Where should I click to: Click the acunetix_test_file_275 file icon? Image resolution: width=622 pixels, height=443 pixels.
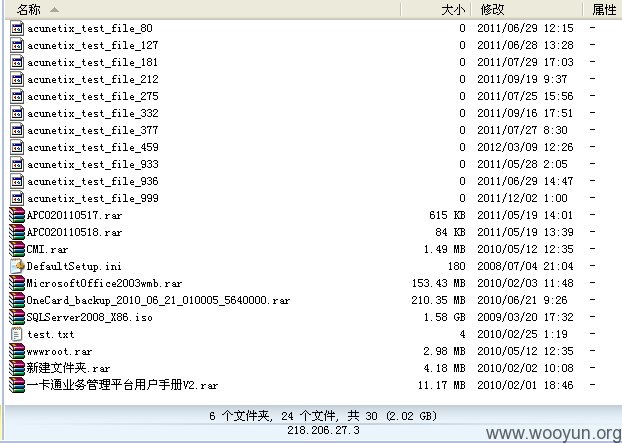tap(17, 96)
